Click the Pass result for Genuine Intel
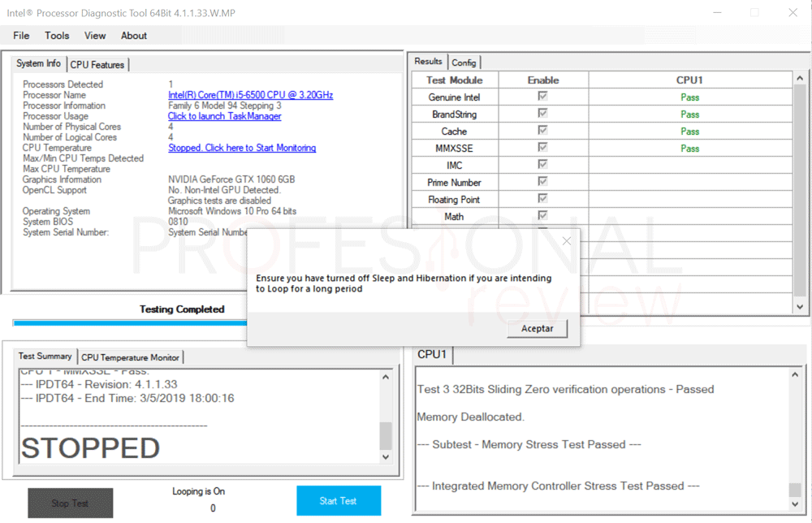Screen dimensions: 812x523 coord(689,97)
